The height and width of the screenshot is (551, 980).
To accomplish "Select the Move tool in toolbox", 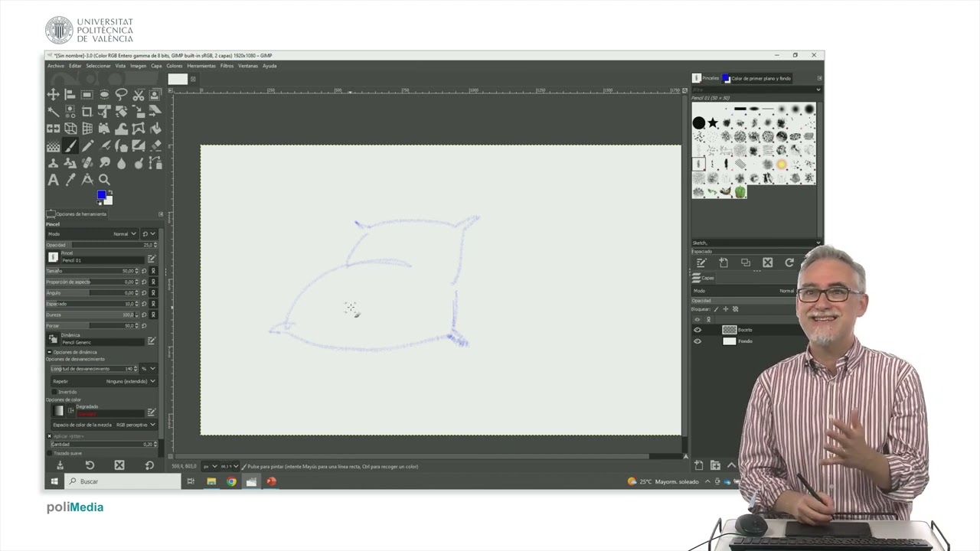I will [x=54, y=95].
